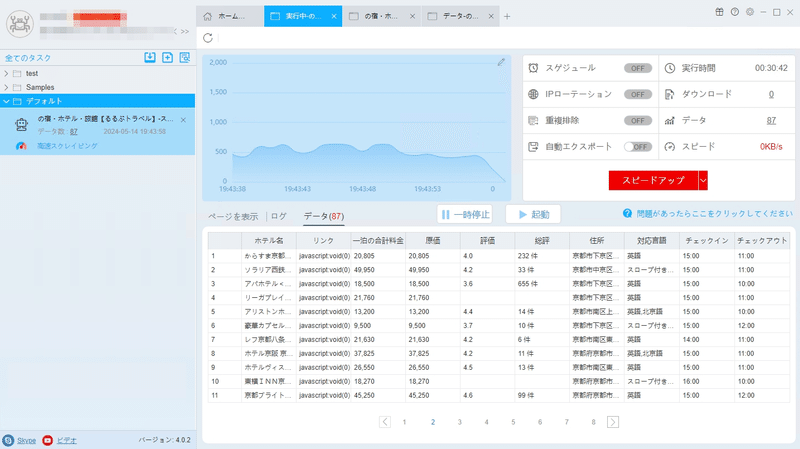Viewport: 800px width, 449px height.
Task: Expand the sidebar with double chevron
Action: [x=185, y=32]
